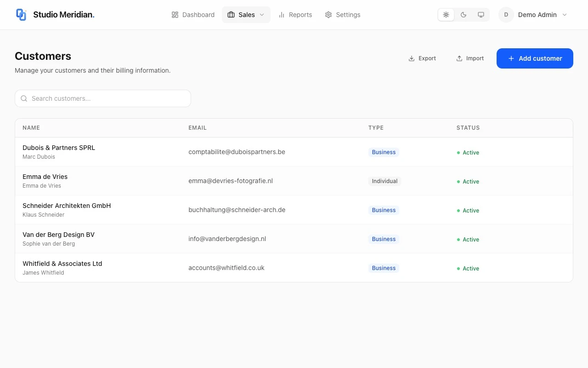
Task: Click the Add customer button
Action: [x=535, y=58]
